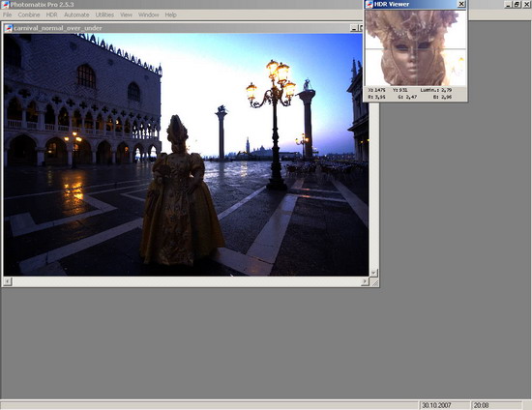Open the Automate menu
This screenshot has width=532, height=410.
coord(76,15)
